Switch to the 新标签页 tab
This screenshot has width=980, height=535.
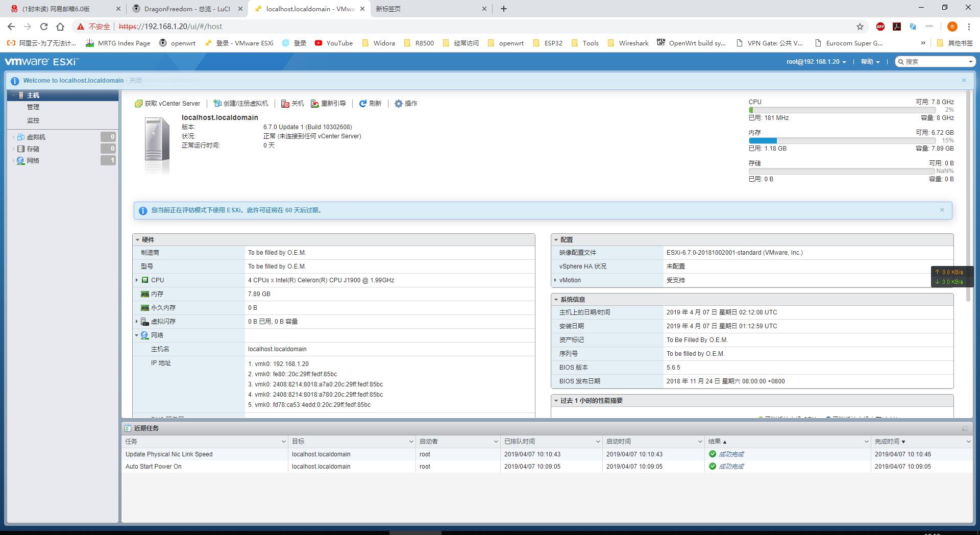(x=431, y=9)
